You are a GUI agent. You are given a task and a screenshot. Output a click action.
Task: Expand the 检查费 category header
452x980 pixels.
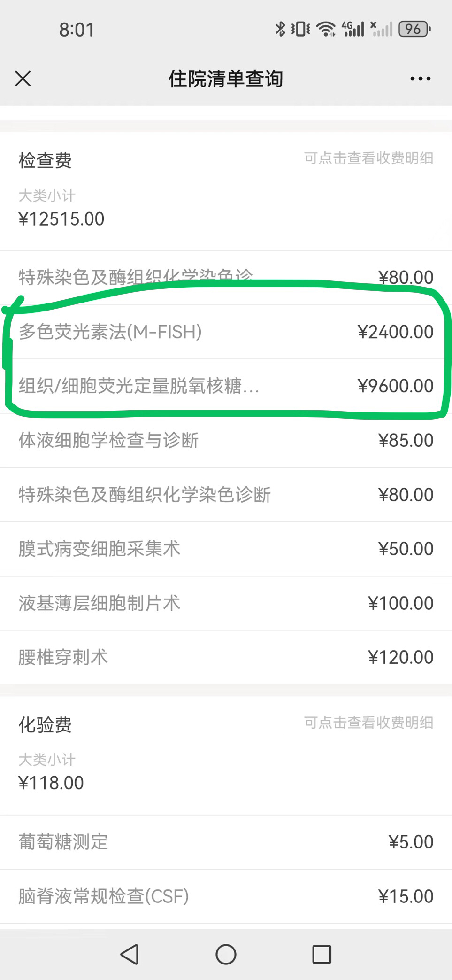[x=45, y=161]
